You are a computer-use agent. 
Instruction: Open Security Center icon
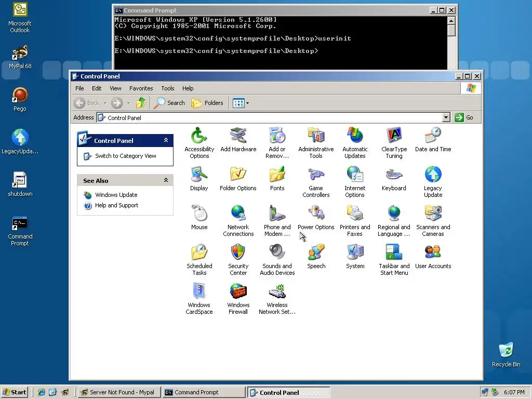tap(238, 260)
